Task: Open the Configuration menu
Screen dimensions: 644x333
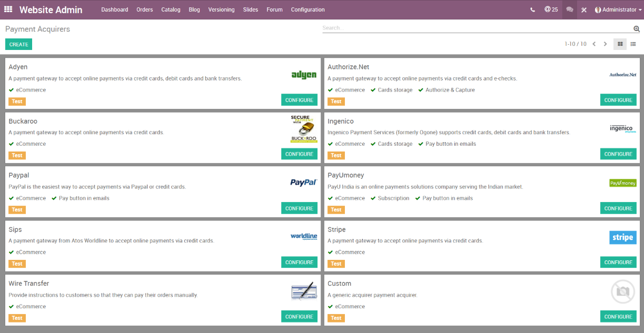Action: (x=308, y=9)
